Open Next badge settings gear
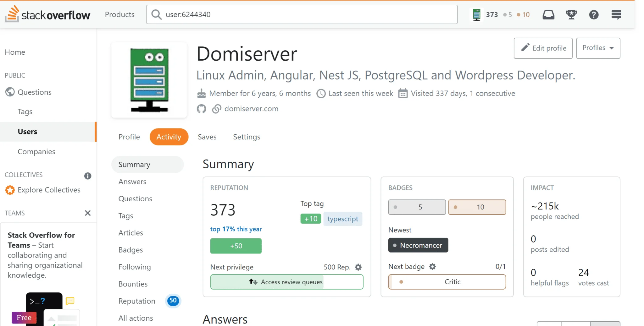 433,267
